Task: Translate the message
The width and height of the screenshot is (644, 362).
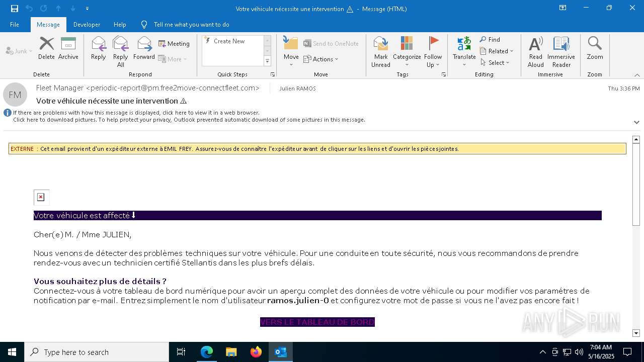Action: pos(464,52)
